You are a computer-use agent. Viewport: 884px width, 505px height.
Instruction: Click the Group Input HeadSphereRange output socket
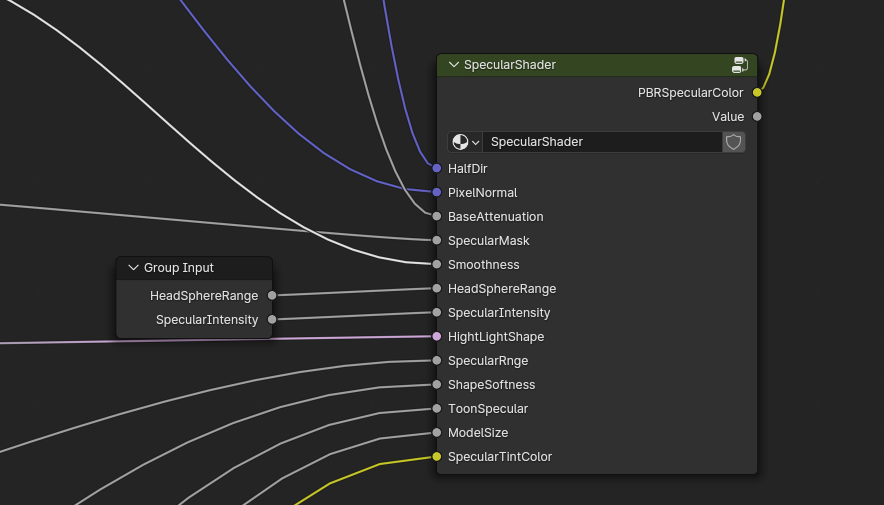point(272,296)
